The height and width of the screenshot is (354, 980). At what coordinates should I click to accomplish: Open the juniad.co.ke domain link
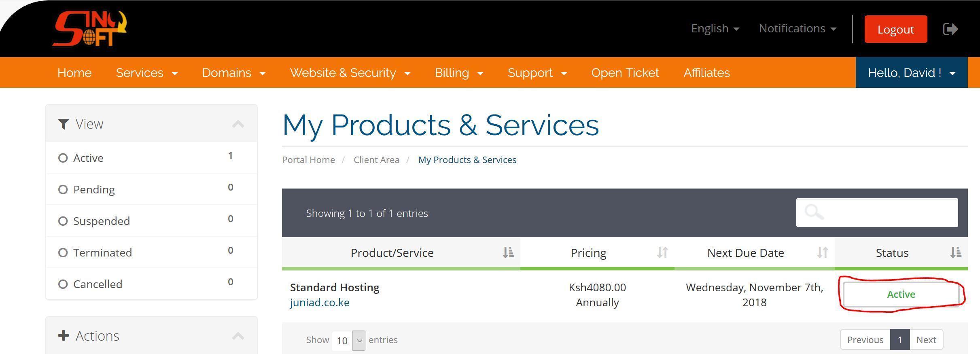(x=320, y=303)
